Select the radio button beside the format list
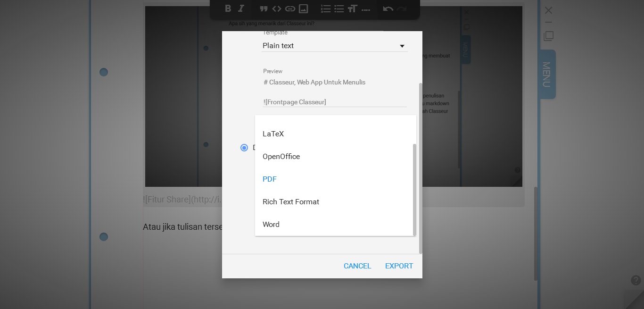This screenshot has width=644, height=309. point(244,148)
